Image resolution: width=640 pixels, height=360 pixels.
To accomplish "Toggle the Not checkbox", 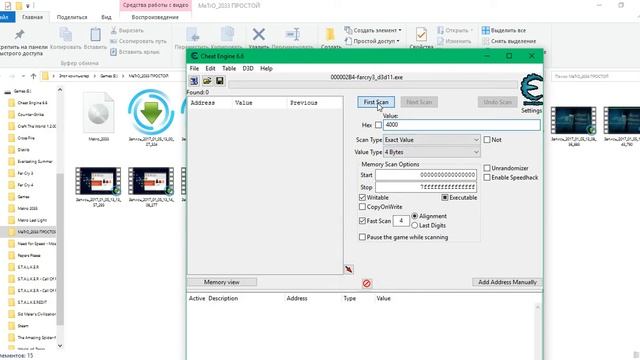I will 487,140.
